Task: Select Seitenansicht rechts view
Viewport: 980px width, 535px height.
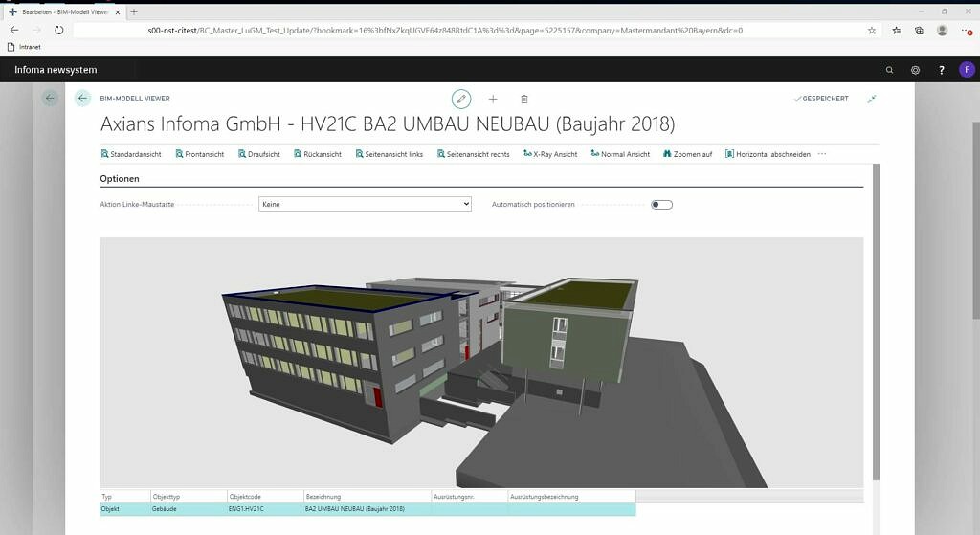Action: [474, 154]
